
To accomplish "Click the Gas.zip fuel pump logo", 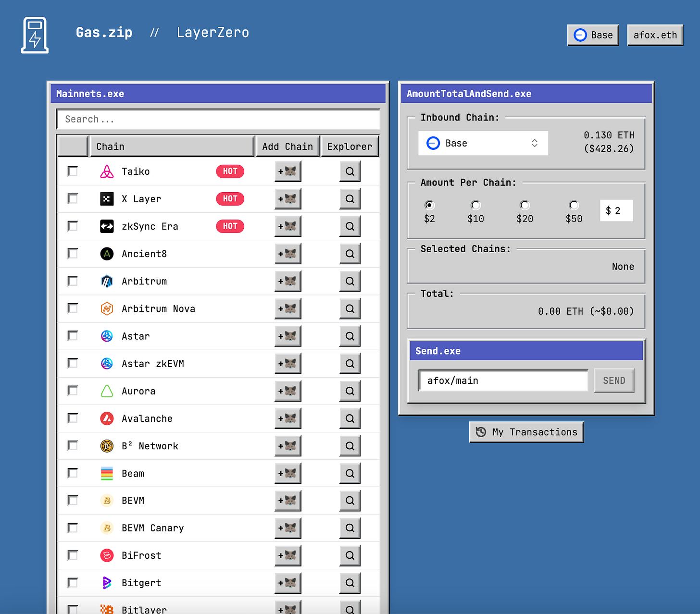I will (x=35, y=35).
